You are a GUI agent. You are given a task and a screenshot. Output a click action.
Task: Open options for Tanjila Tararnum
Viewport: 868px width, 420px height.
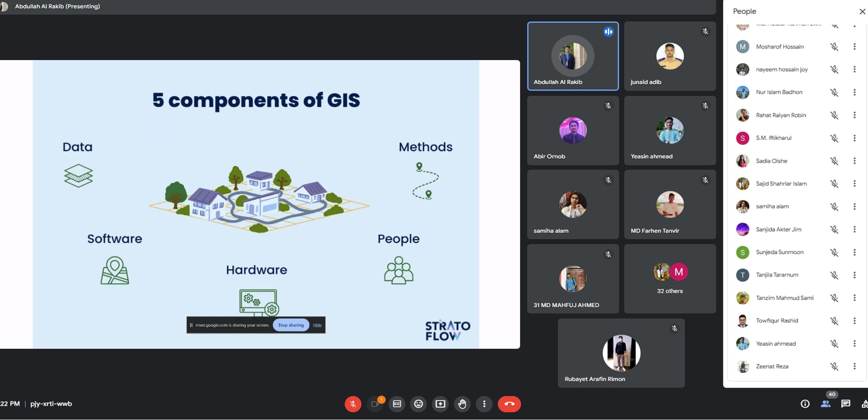854,275
